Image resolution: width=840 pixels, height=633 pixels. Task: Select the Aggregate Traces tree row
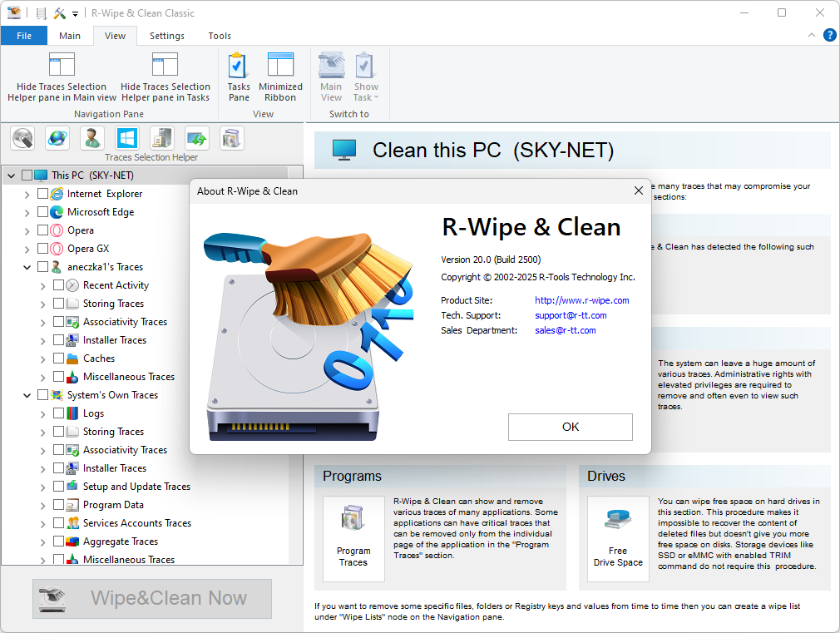point(121,542)
